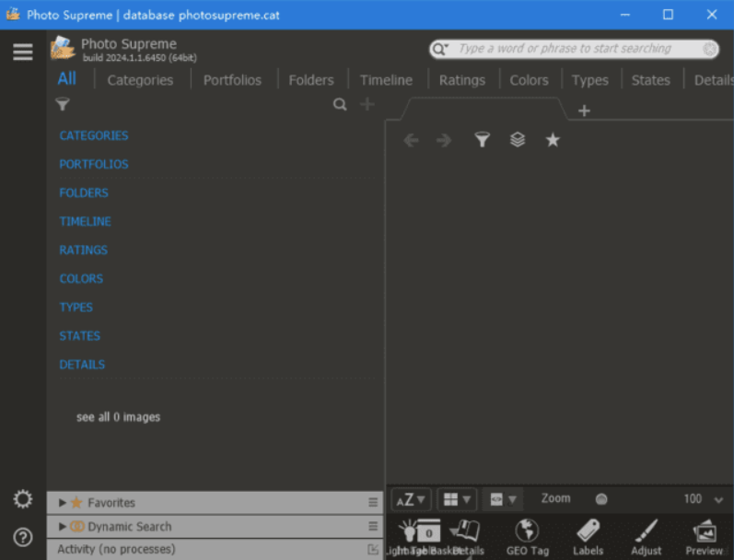Open the AZ sort order dropdown
Viewport: 734px width, 560px height.
(411, 499)
